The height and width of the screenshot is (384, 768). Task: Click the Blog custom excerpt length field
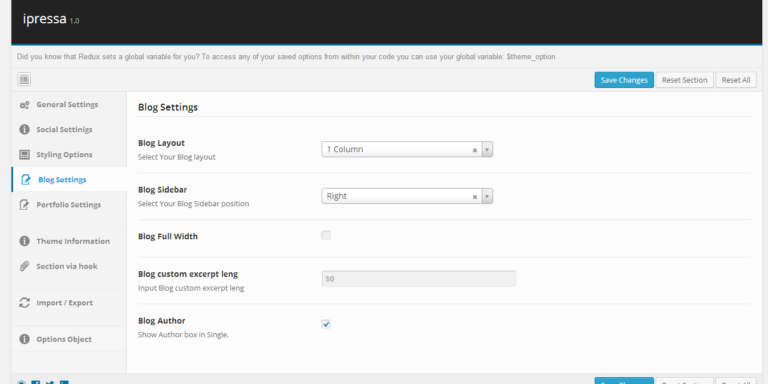pyautogui.click(x=418, y=279)
